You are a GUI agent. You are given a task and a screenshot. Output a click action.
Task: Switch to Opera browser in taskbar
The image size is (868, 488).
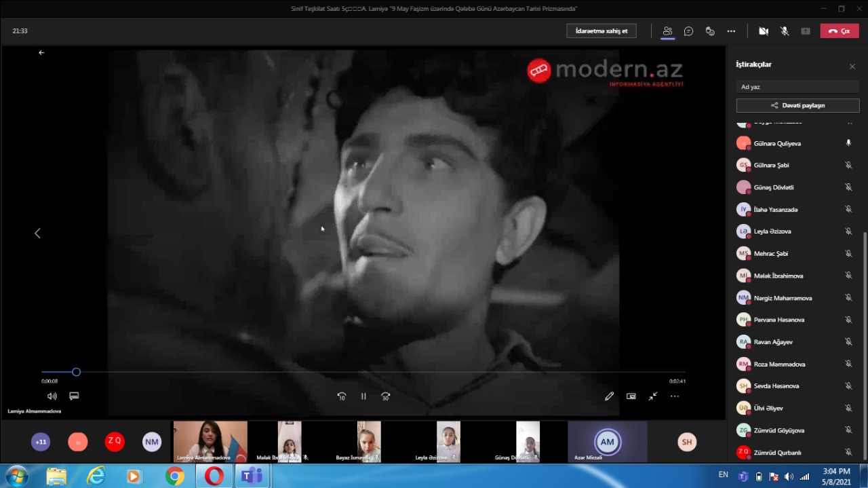tap(214, 476)
